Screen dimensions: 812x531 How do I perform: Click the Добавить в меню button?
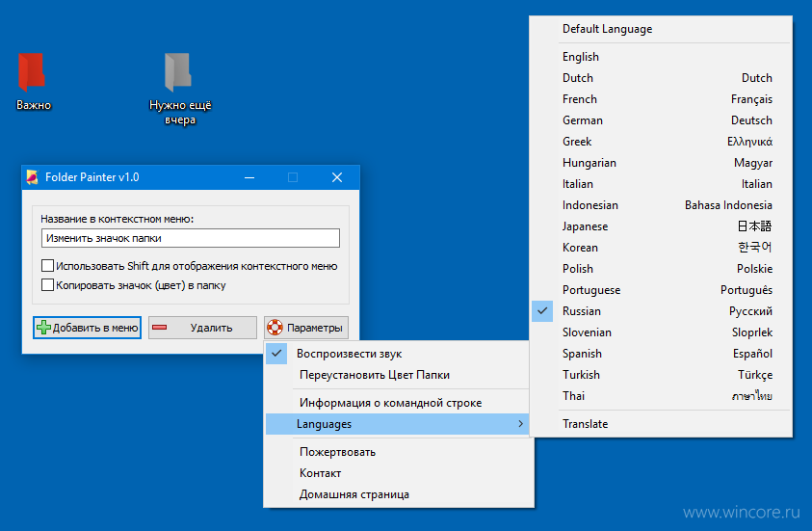pos(87,328)
